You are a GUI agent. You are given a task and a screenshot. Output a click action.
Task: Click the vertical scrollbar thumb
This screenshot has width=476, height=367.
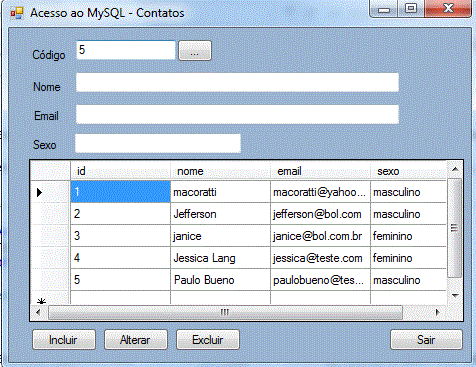pos(455,228)
